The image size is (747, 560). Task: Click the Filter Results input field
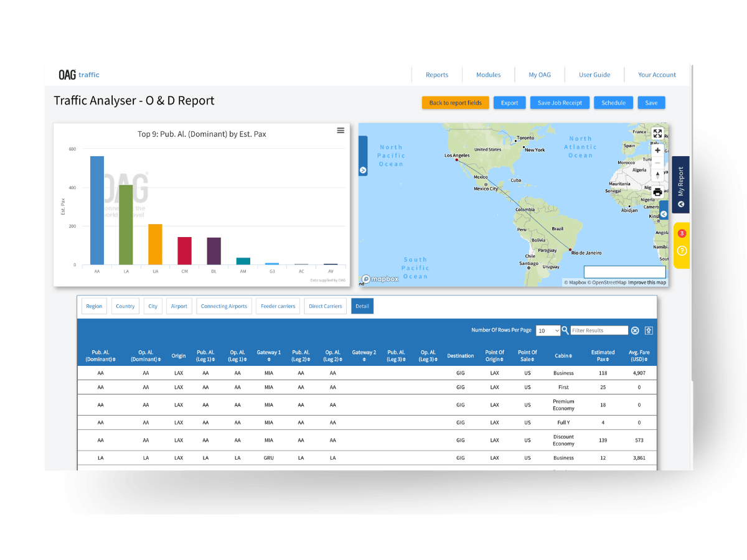click(x=599, y=330)
